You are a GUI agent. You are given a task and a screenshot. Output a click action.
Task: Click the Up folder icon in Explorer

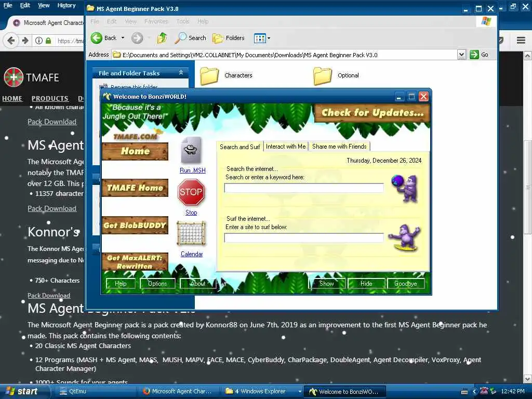click(162, 38)
